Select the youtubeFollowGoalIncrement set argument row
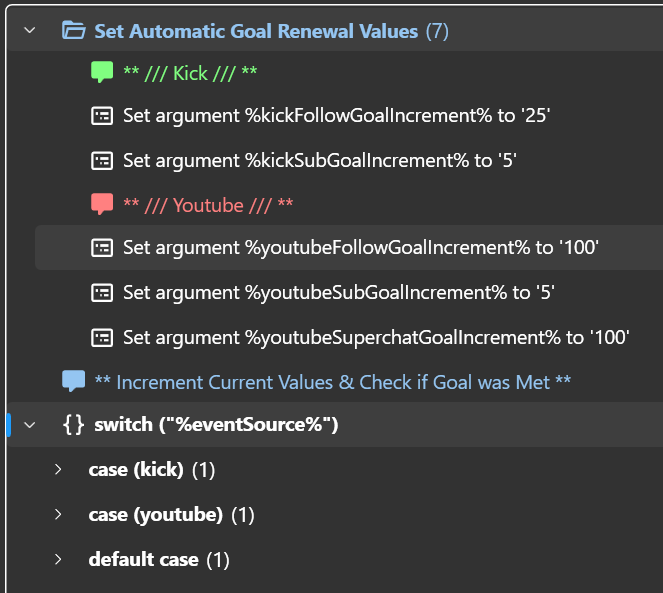 (360, 248)
